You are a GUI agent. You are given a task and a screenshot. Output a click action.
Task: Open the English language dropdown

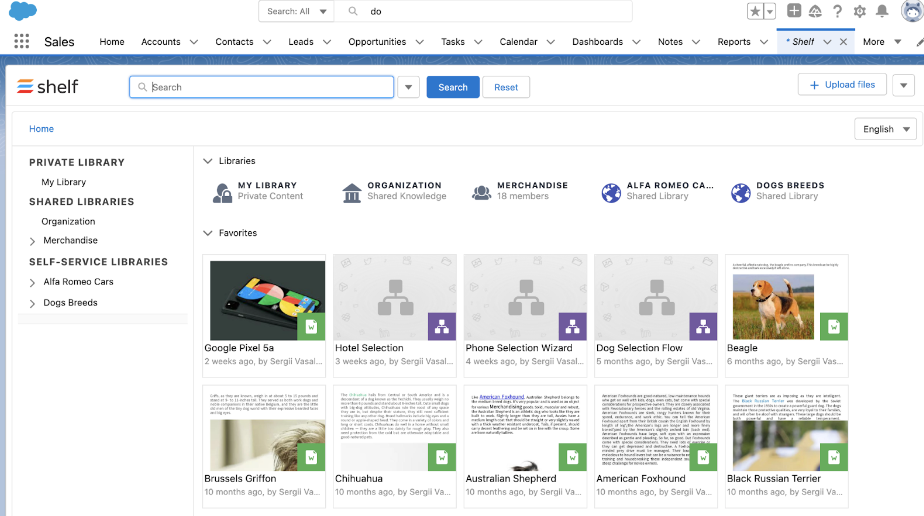(x=886, y=129)
